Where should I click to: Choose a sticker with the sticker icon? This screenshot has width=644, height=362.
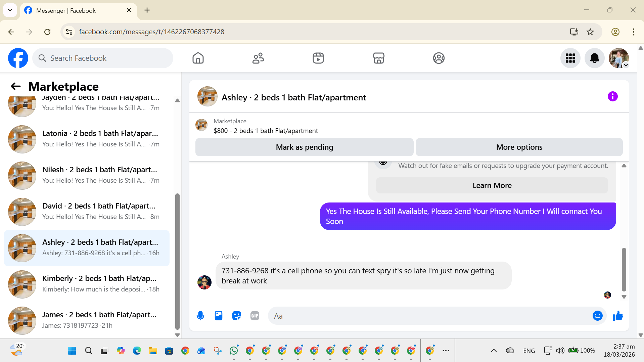pos(237,316)
